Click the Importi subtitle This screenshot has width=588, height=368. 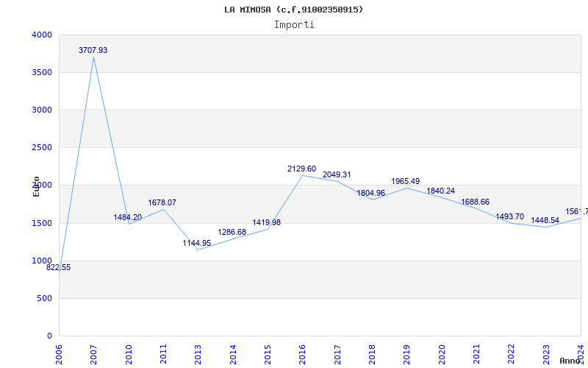pyautogui.click(x=294, y=25)
